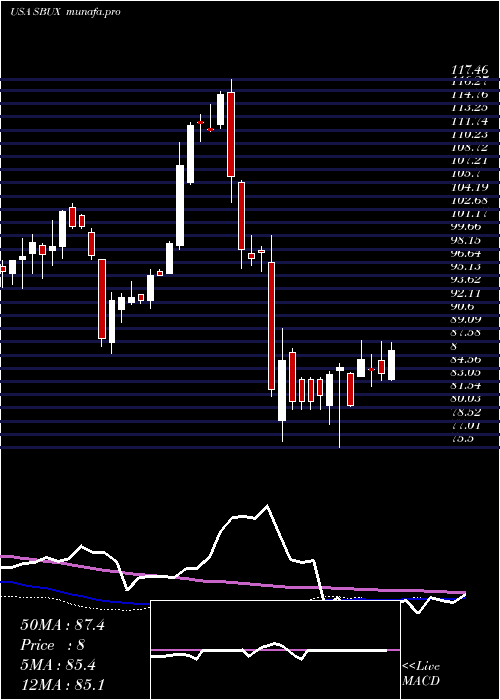The width and height of the screenshot is (500, 700).
Task: Click the 96.64 price axis label
Action: click(x=468, y=254)
